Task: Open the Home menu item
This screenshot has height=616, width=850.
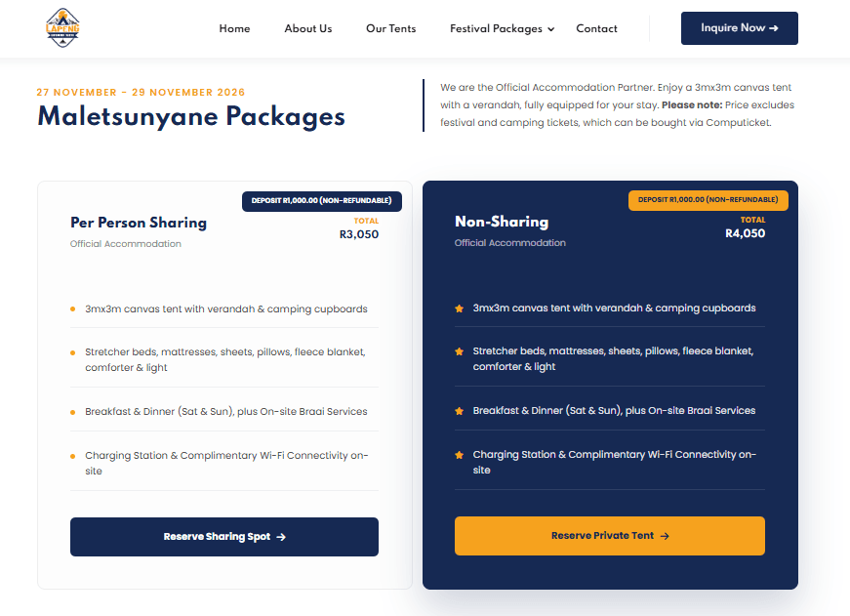Action: [234, 28]
